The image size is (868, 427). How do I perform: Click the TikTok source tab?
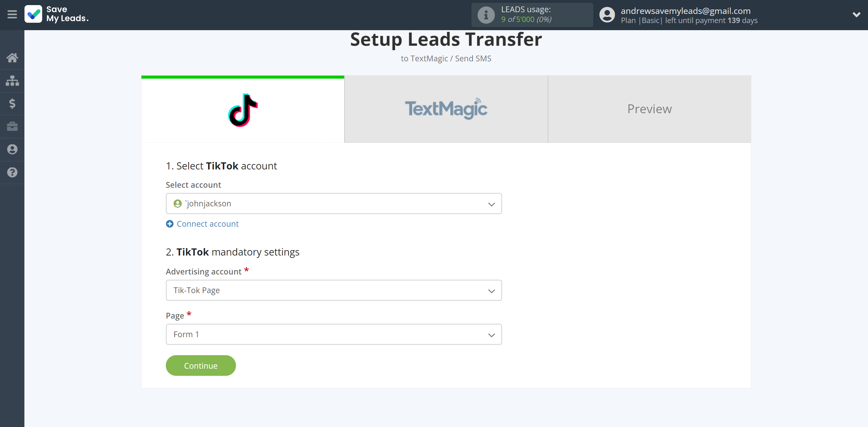point(242,108)
